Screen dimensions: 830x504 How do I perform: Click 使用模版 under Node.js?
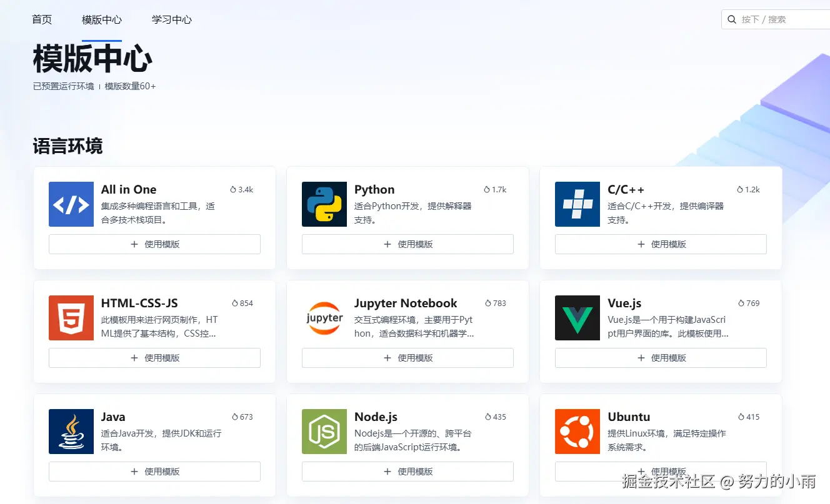click(x=407, y=472)
